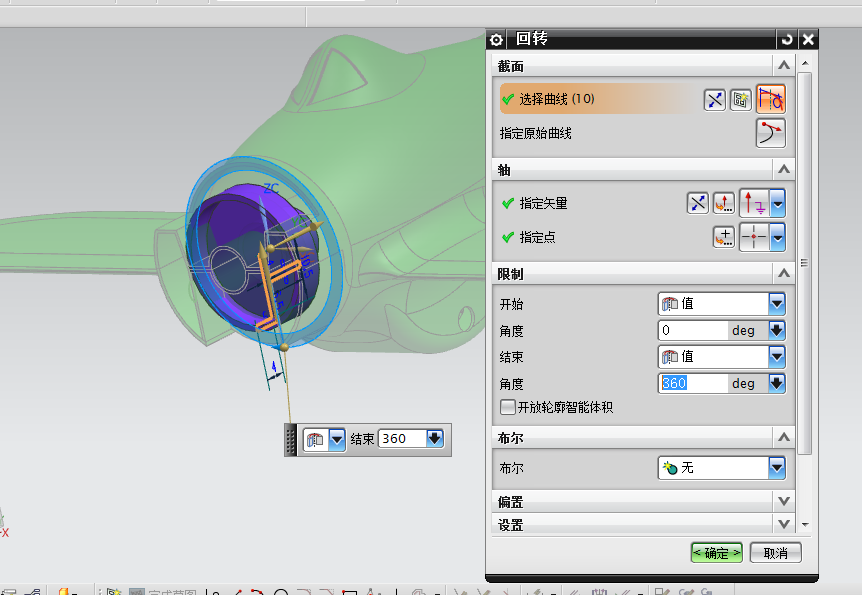Open the dialog options gear in 回转 title bar
Viewport: 862px width, 595px height.
pyautogui.click(x=496, y=39)
